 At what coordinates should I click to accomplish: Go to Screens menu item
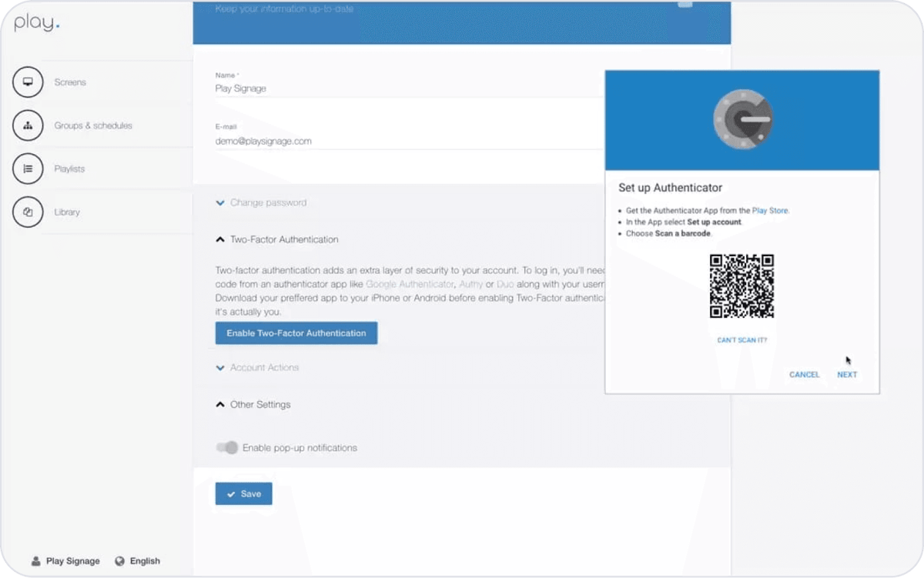(x=70, y=82)
